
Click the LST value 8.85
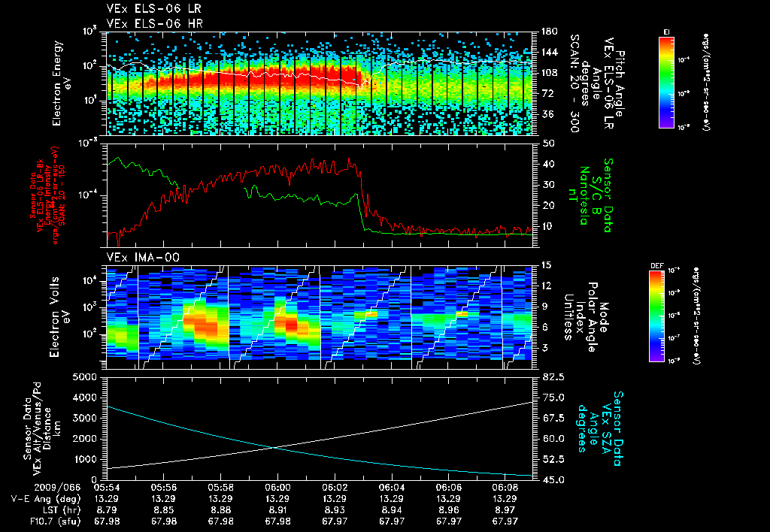[164, 510]
